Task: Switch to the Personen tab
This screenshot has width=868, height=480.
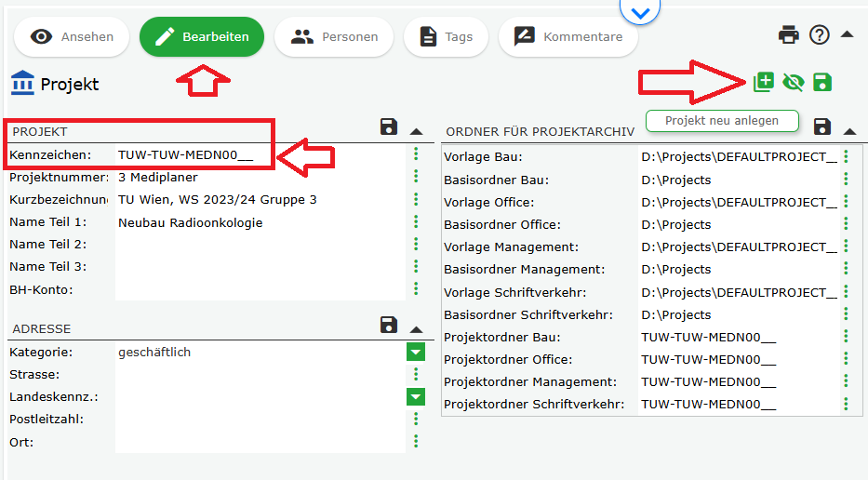Action: (x=334, y=37)
